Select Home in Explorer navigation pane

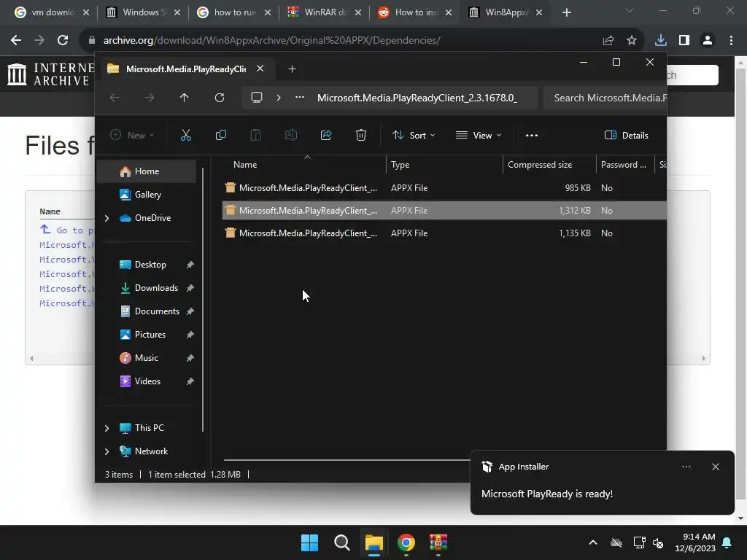[146, 171]
